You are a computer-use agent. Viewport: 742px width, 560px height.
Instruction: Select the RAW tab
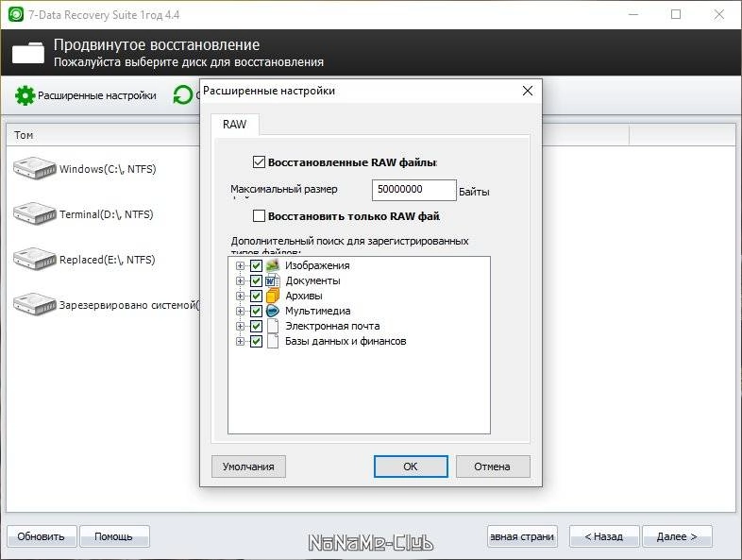tap(235, 125)
